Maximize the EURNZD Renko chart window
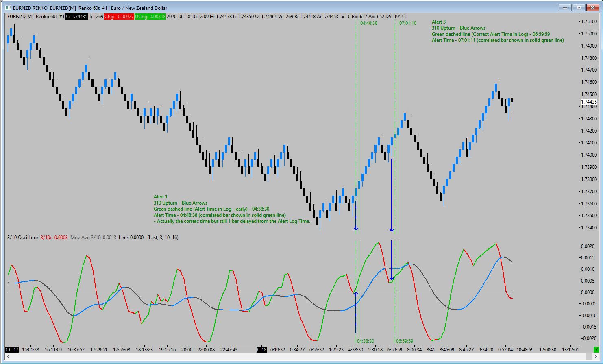Screen dimensions: 603x364 pyautogui.click(x=579, y=7)
